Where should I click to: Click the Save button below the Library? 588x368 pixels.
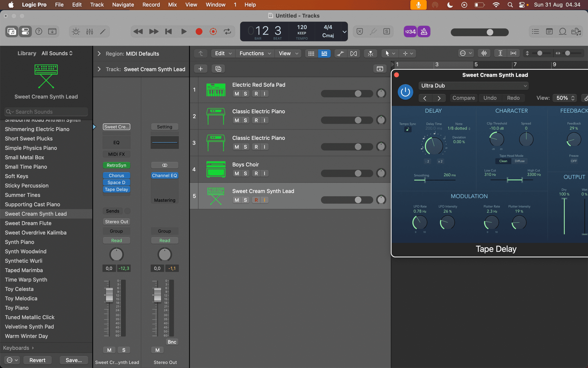[73, 360]
